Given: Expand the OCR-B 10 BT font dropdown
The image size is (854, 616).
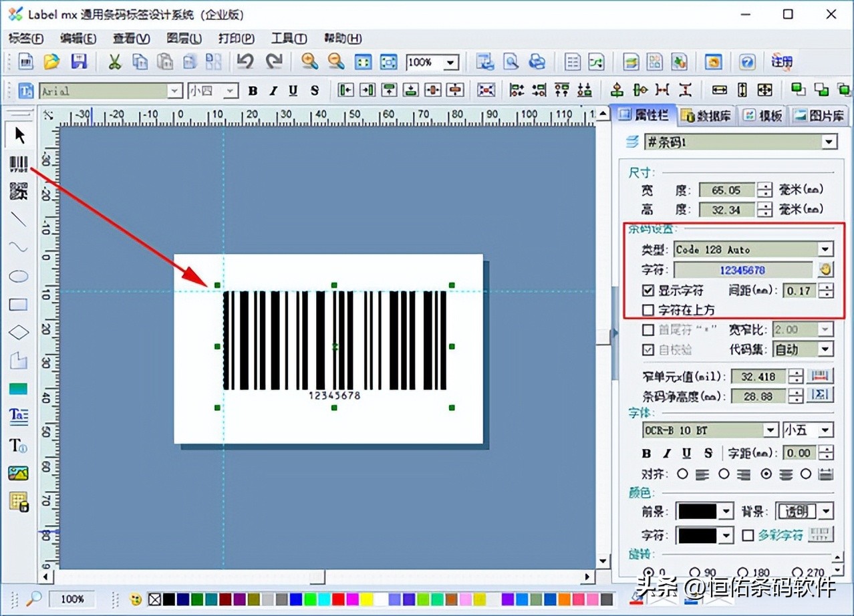Looking at the screenshot, I should [771, 430].
